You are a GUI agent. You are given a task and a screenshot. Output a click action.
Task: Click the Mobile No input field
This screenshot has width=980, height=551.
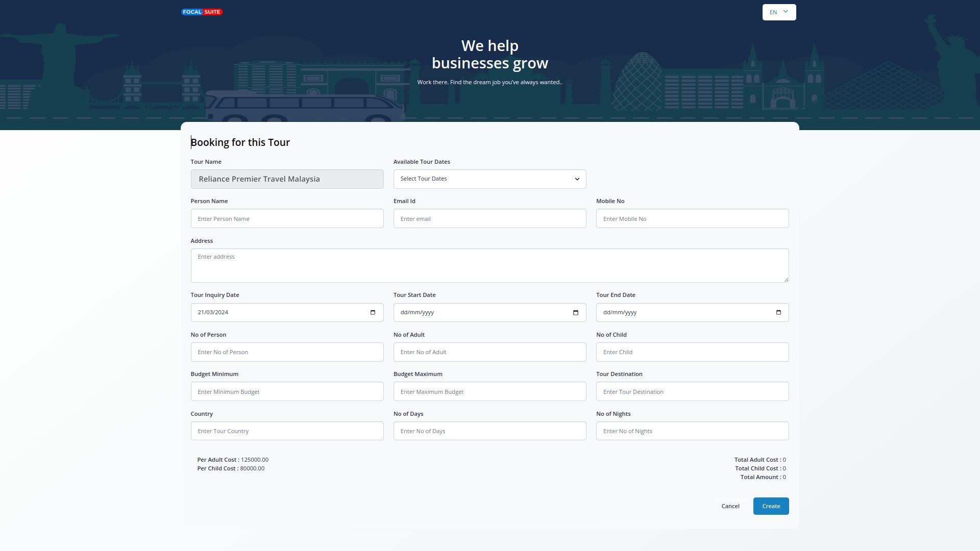point(692,219)
